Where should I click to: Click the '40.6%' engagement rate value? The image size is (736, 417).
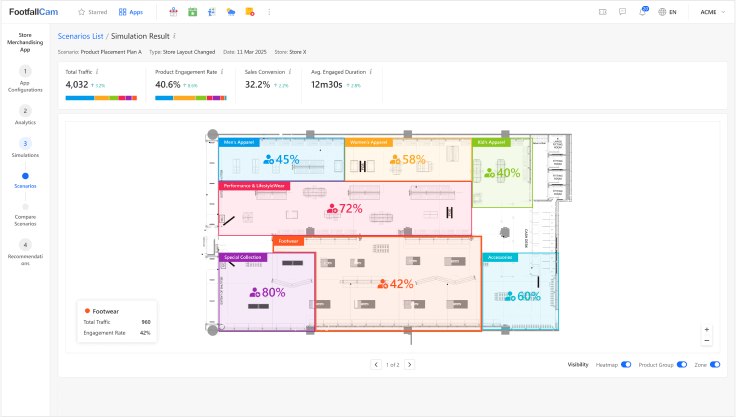(168, 85)
